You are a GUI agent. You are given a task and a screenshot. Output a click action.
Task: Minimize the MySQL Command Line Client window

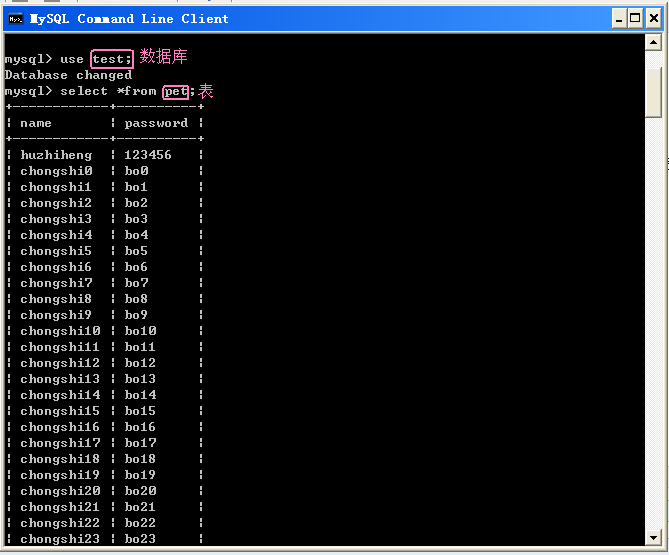click(x=616, y=18)
